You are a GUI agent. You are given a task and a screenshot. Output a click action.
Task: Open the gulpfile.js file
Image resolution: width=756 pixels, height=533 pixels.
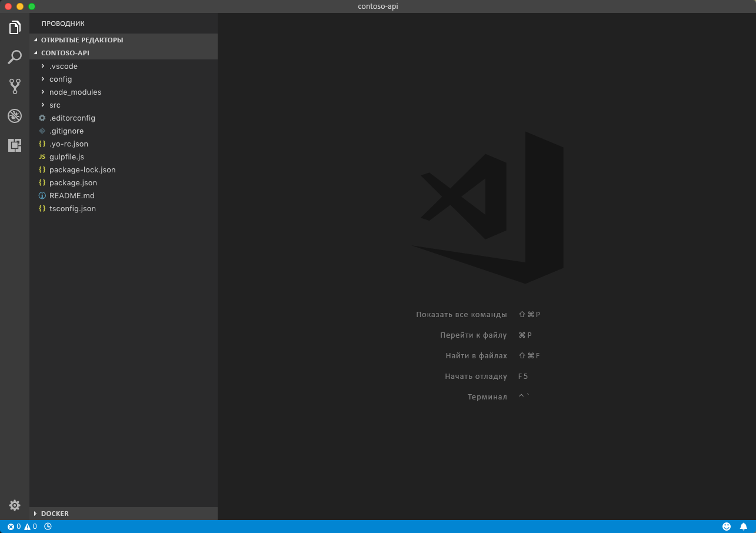point(68,156)
